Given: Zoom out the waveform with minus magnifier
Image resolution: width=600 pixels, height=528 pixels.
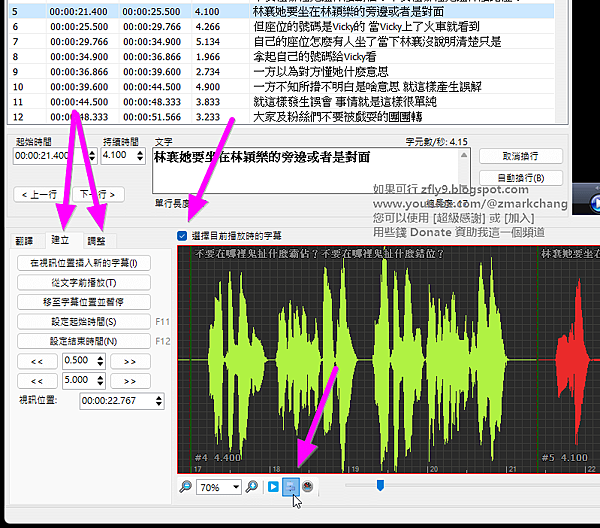Looking at the screenshot, I should (186, 487).
